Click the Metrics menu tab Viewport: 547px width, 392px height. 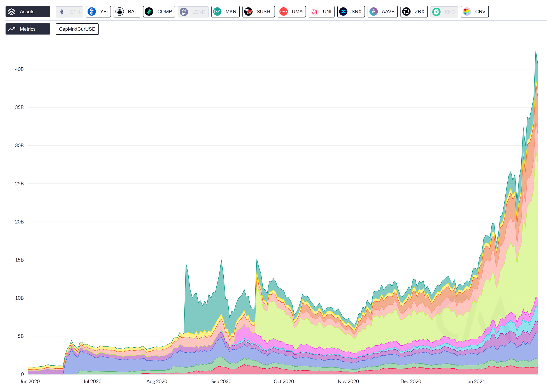28,29
